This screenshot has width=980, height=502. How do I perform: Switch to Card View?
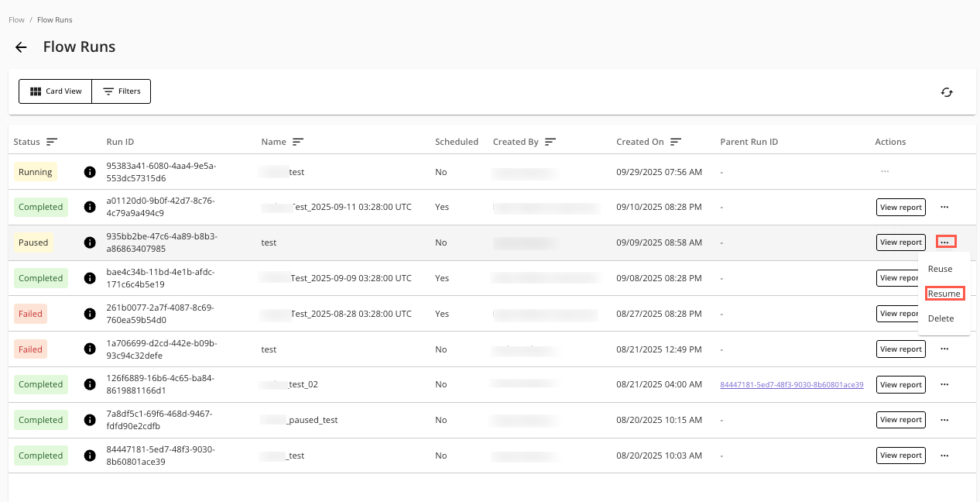[56, 91]
